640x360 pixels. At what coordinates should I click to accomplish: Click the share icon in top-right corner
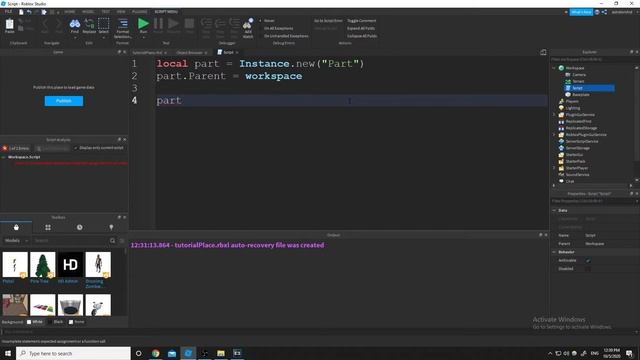point(604,12)
